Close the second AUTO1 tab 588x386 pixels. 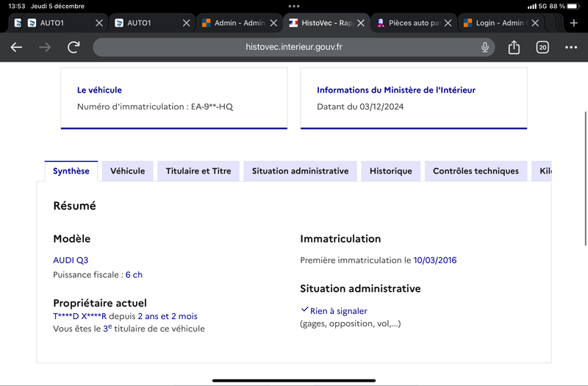tap(187, 23)
